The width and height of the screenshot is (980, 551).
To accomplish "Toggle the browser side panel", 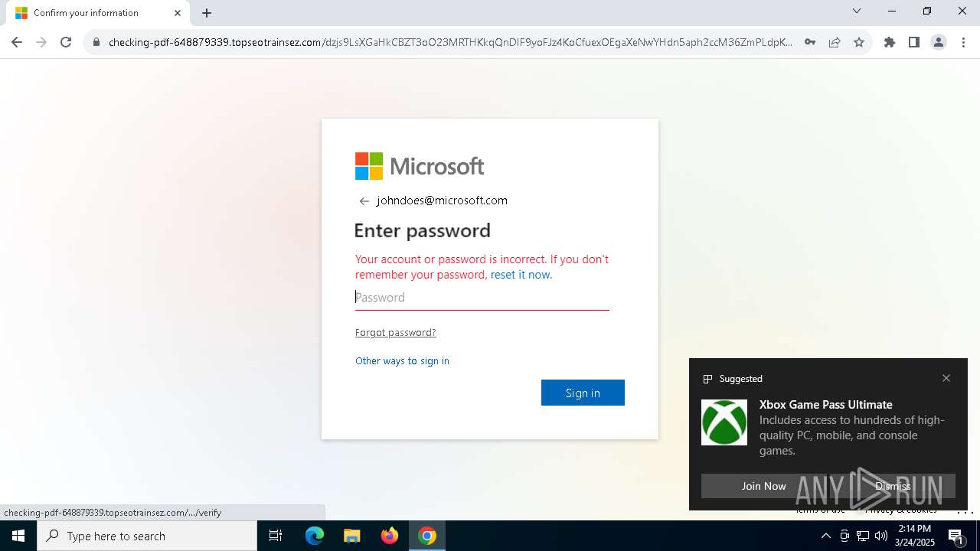I will coord(914,42).
